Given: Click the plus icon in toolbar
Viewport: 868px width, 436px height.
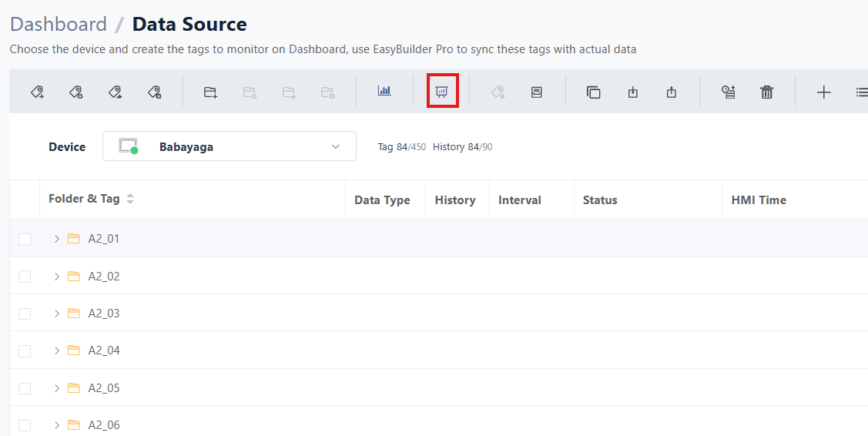Looking at the screenshot, I should click(823, 92).
